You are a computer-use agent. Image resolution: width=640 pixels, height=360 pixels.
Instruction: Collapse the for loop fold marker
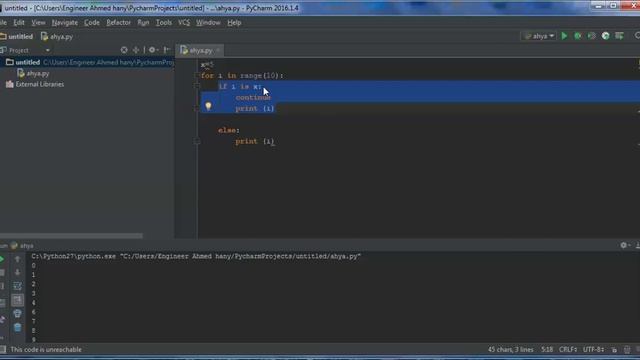point(197,76)
